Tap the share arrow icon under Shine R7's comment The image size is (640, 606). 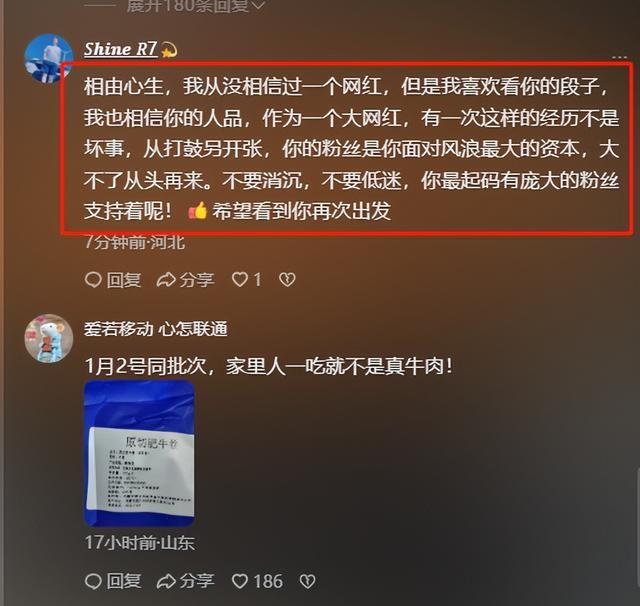pos(166,280)
